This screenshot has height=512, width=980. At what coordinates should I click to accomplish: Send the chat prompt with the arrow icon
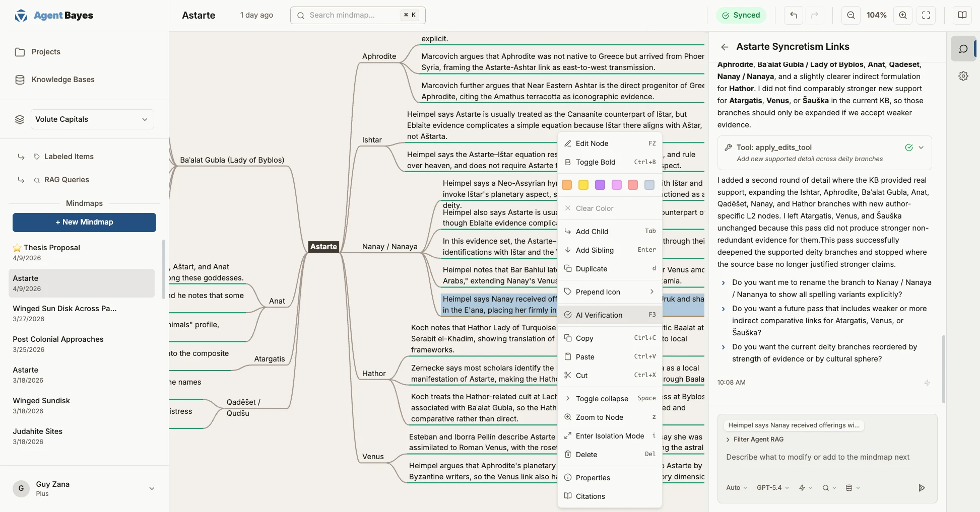[x=922, y=487]
